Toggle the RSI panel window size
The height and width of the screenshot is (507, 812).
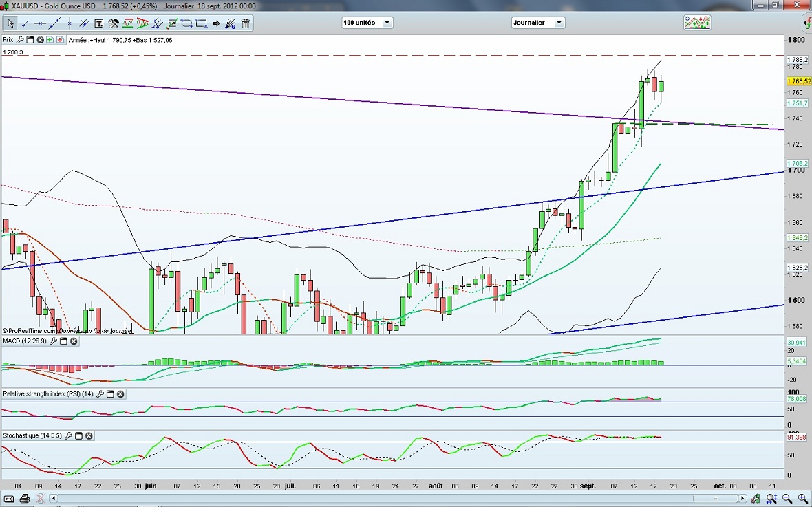click(x=110, y=394)
